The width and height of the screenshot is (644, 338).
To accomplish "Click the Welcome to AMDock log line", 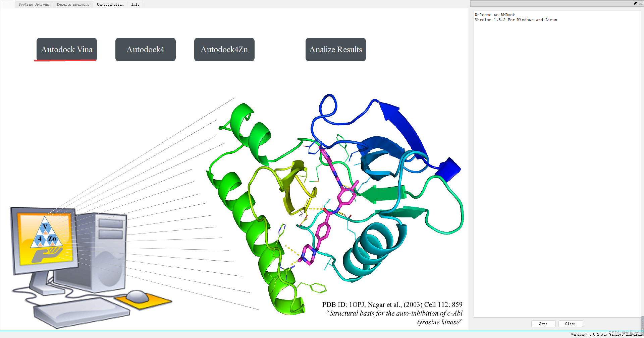I will coord(495,15).
